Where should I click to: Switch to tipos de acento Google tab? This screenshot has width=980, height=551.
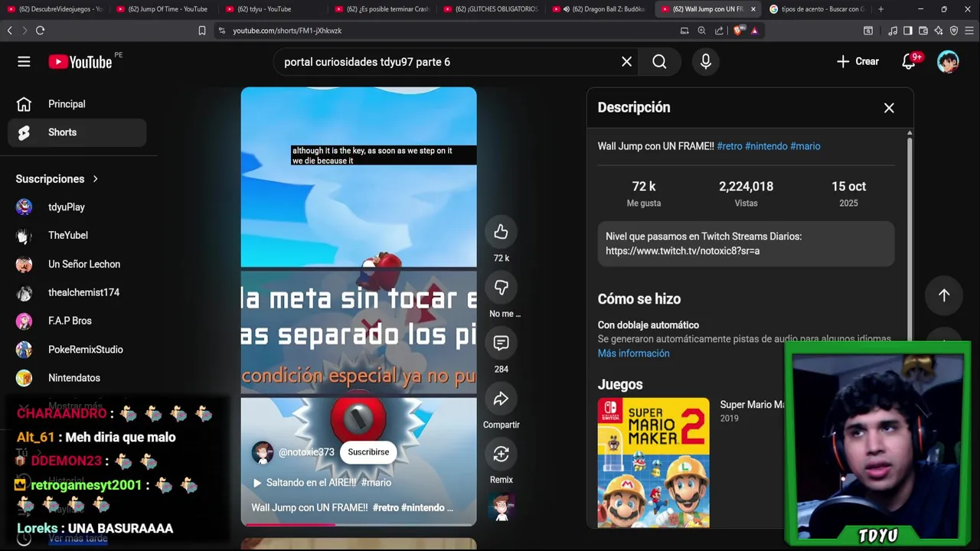(818, 9)
